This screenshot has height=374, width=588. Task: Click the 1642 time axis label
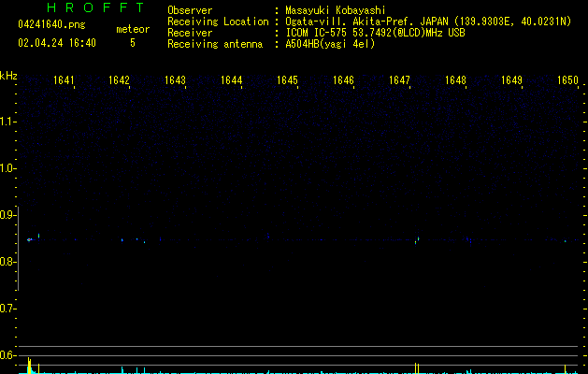[119, 80]
